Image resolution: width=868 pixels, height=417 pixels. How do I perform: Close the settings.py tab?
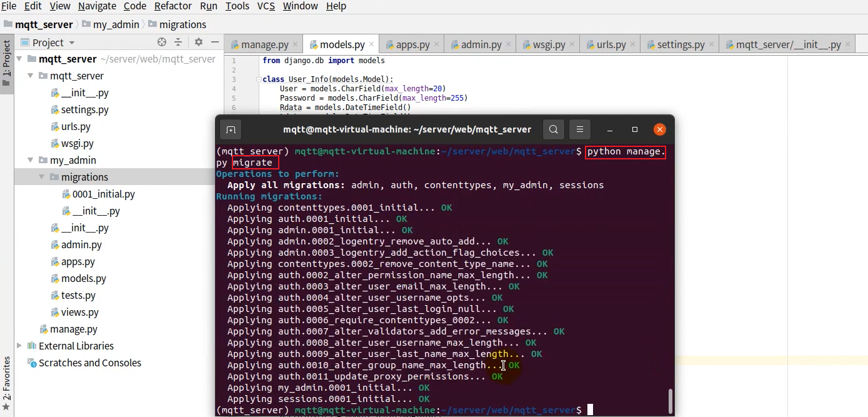(x=711, y=44)
